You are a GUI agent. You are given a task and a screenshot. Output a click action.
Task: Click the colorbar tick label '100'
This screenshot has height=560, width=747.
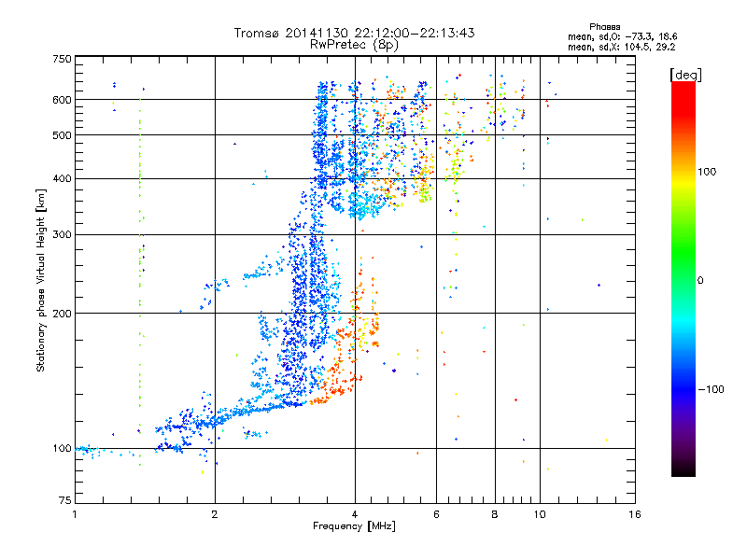coord(707,172)
